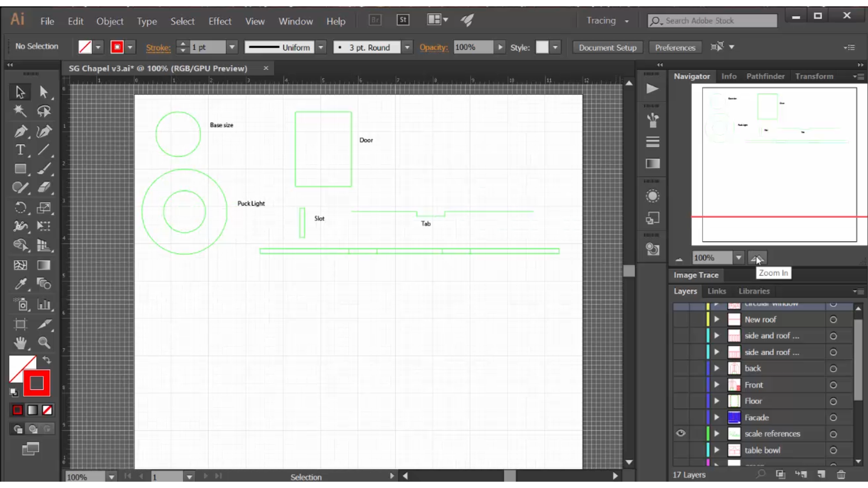This screenshot has width=868, height=488.
Task: Open the Window menu
Action: [296, 21]
